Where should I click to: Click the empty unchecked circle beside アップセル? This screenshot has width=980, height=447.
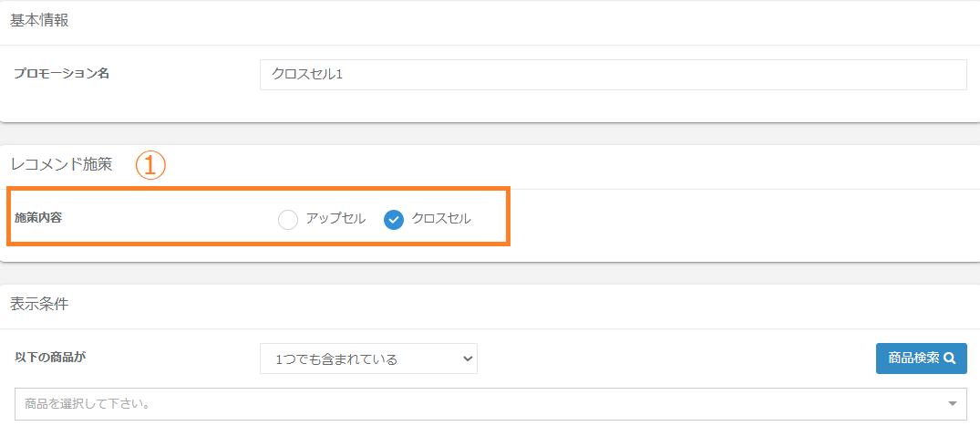(x=288, y=219)
